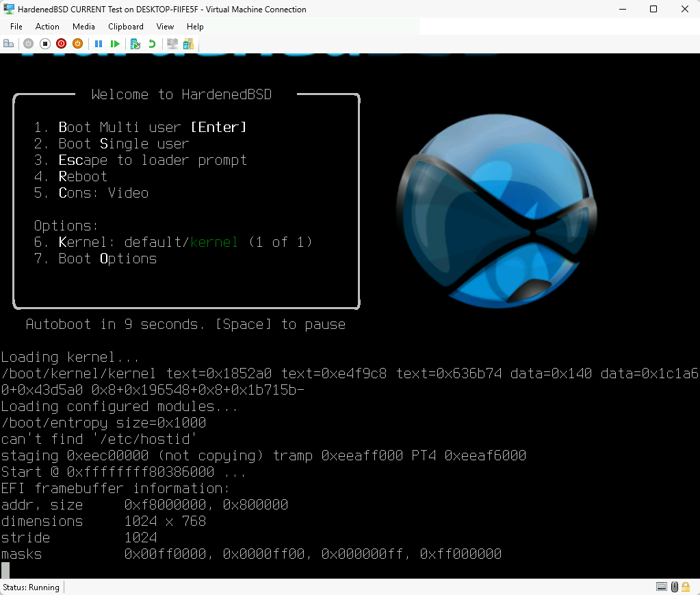Click the 'Cons: Video' boot menu entry
Viewport: 700px width, 595px height.
tap(91, 193)
